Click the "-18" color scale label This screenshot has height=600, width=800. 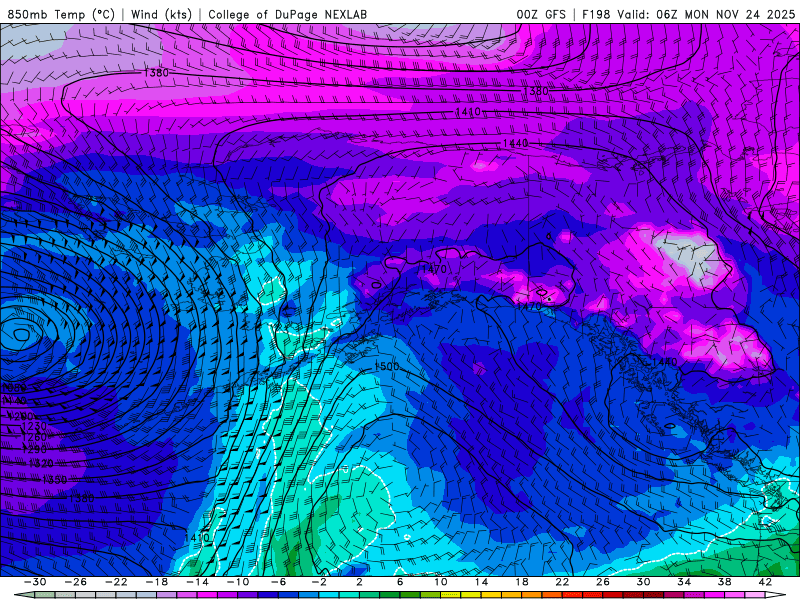coord(157,582)
